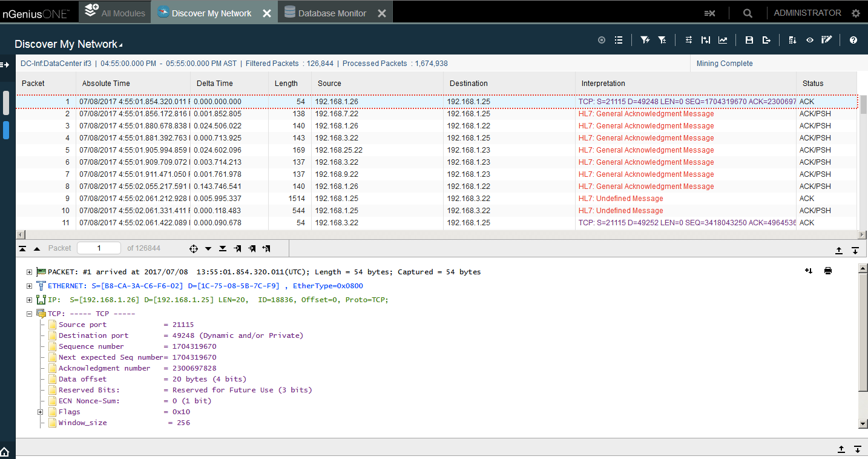Click the printer icon in the decode pane
Screen dimensions: 868x459
(827, 271)
